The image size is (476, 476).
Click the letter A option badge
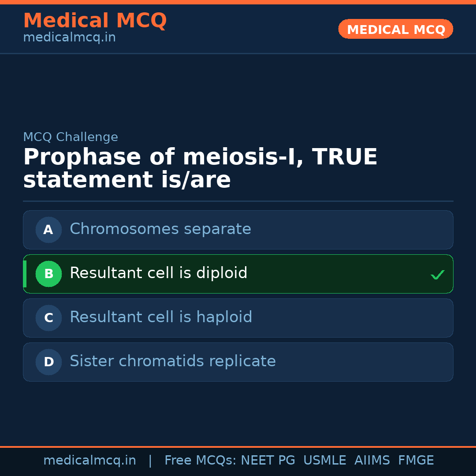point(48,230)
